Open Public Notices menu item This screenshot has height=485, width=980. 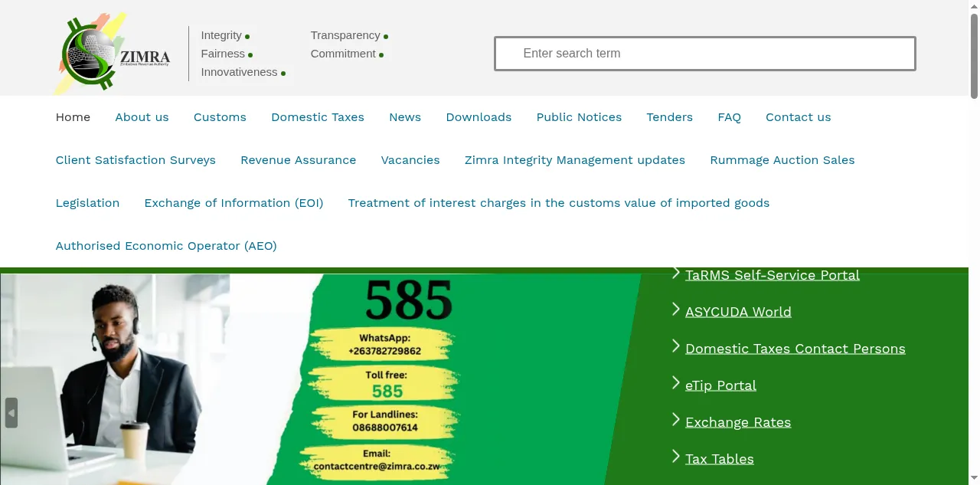[x=579, y=117]
